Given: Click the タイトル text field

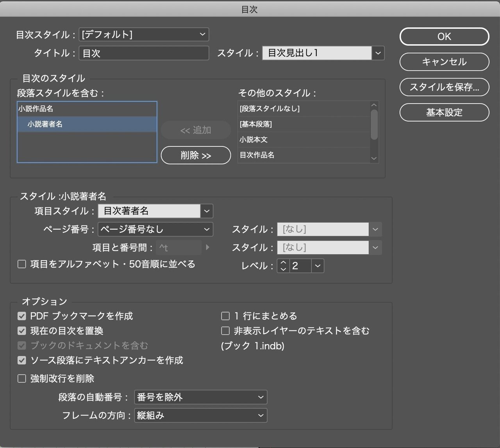Looking at the screenshot, I should click(x=144, y=53).
